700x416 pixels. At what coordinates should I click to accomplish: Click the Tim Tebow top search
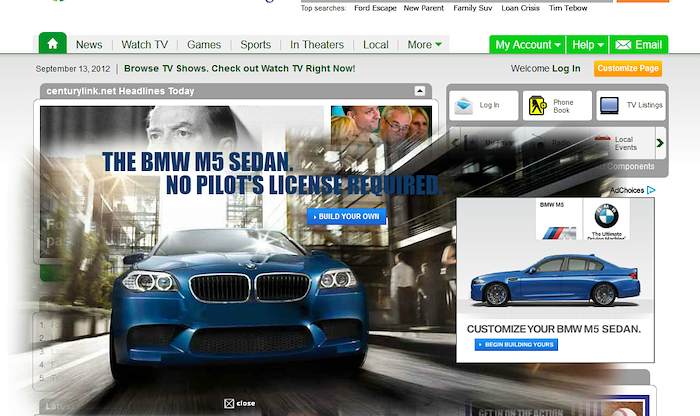pos(568,8)
